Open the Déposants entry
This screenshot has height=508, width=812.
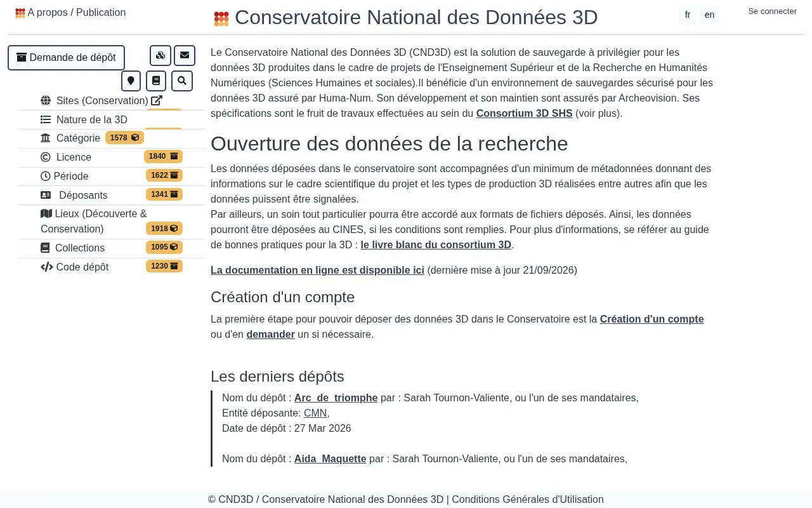pyautogui.click(x=83, y=195)
